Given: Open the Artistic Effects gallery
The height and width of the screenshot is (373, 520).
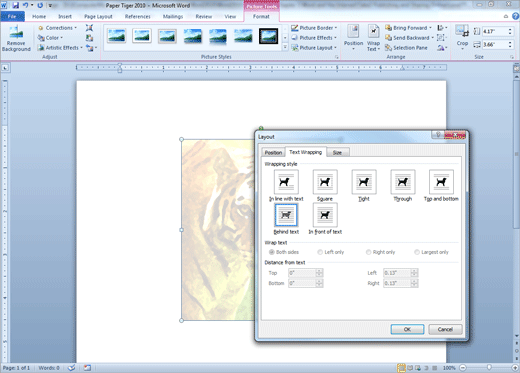Looking at the screenshot, I should tap(60, 48).
